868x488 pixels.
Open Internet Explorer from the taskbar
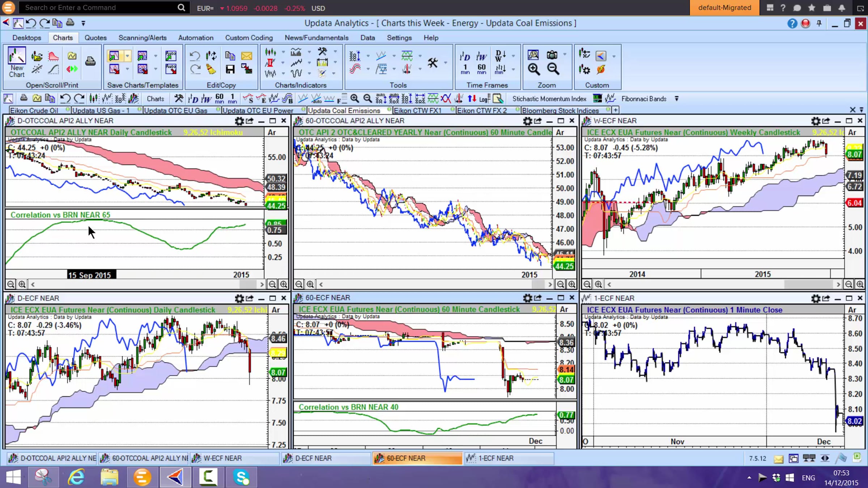(77, 477)
